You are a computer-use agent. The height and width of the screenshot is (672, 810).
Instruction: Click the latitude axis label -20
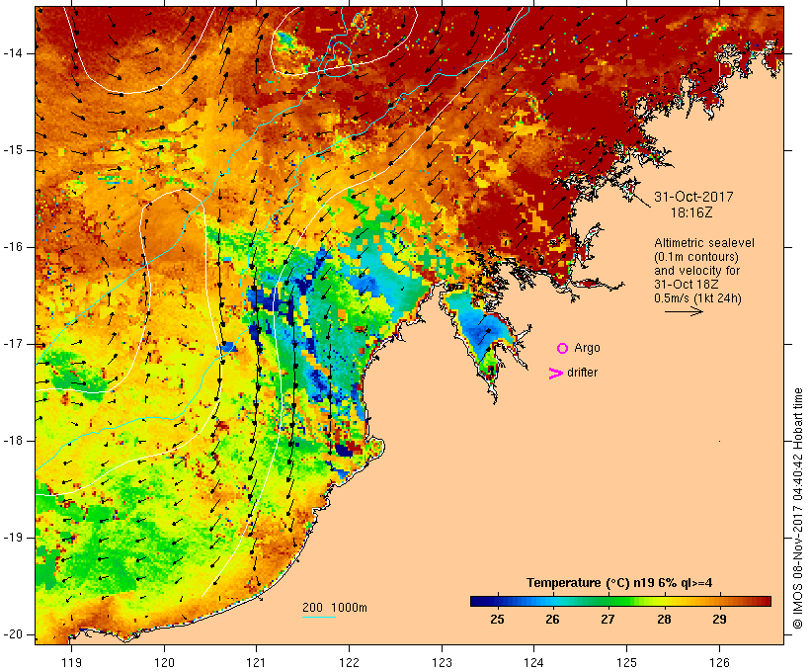pyautogui.click(x=13, y=634)
